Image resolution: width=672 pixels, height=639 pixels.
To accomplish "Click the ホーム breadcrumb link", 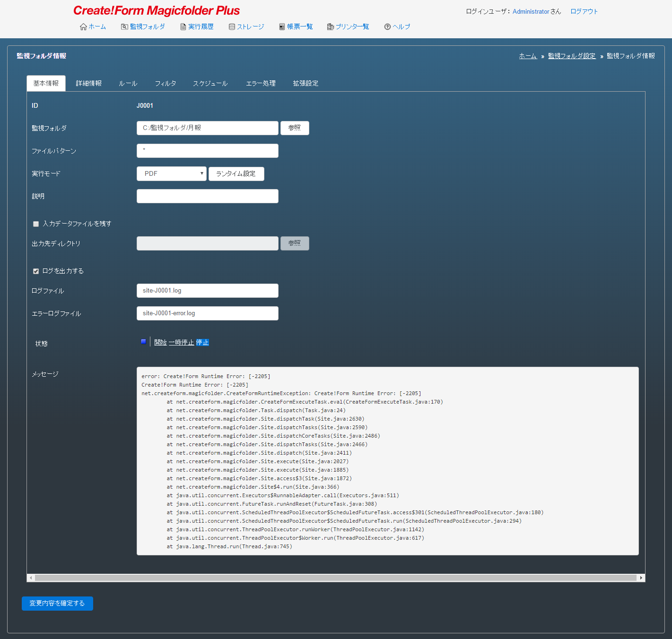I will [x=528, y=56].
